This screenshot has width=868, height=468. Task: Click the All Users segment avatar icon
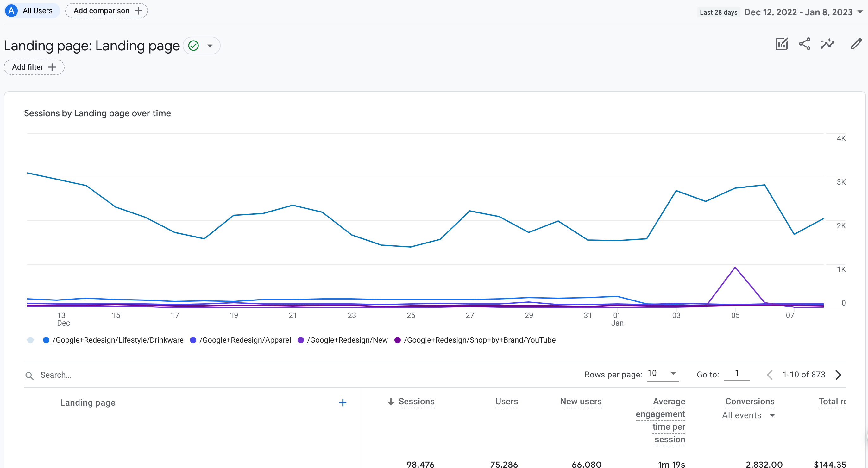coord(11,11)
